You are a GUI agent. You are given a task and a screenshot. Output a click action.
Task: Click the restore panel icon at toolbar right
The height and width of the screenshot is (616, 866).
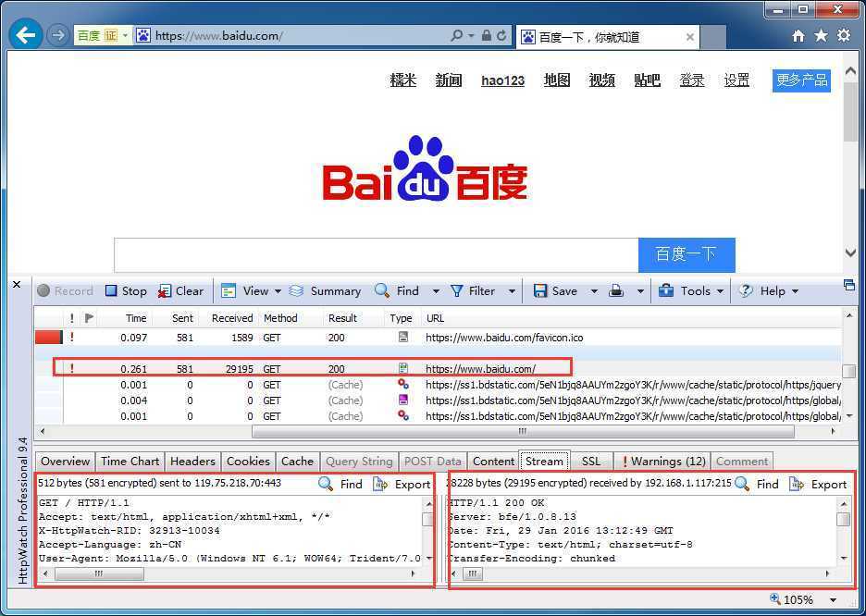click(x=848, y=285)
